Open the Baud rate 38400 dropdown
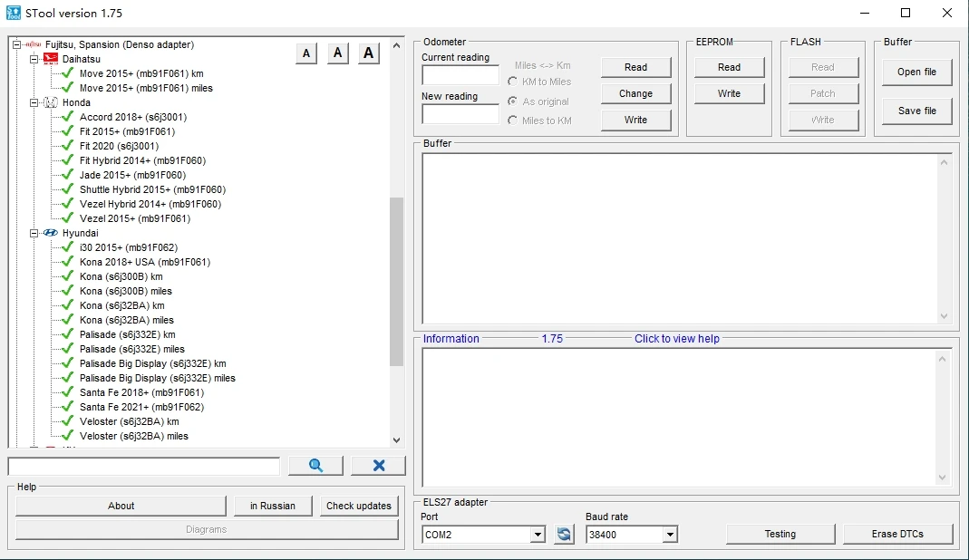This screenshot has height=560, width=969. click(670, 535)
